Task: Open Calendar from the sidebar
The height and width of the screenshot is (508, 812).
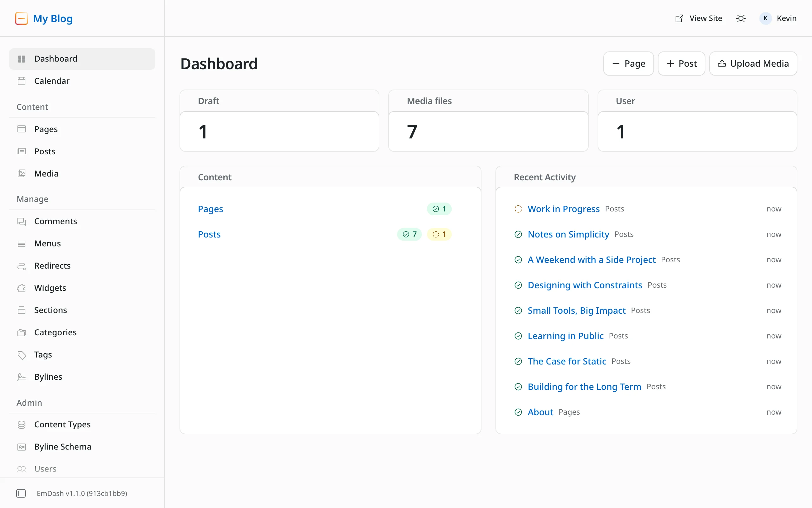Action: [82, 81]
